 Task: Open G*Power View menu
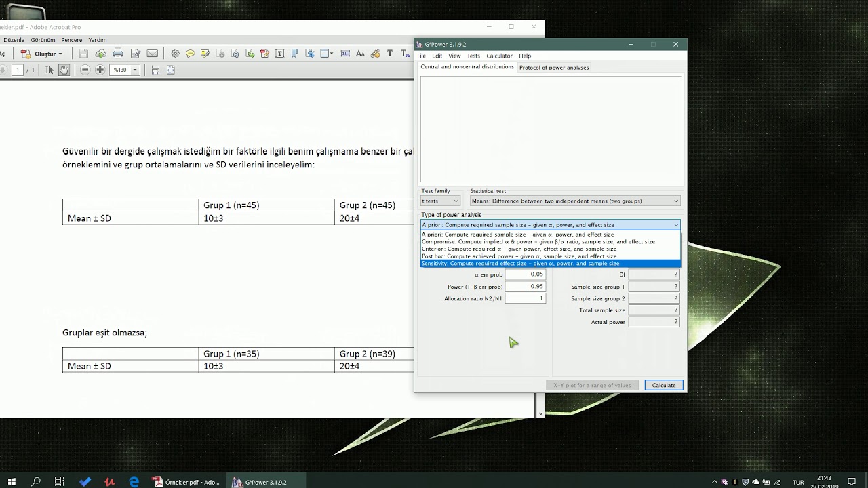point(454,56)
